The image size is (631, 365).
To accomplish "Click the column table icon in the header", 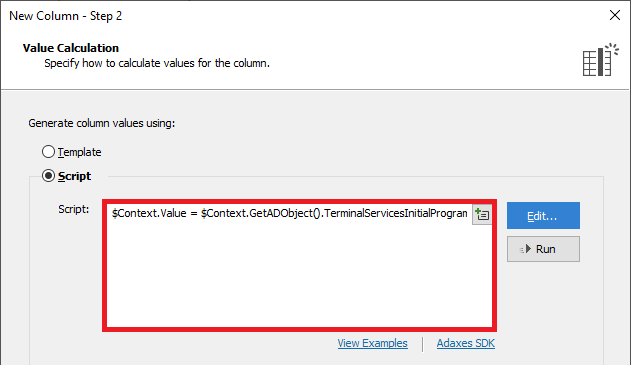I will point(600,60).
